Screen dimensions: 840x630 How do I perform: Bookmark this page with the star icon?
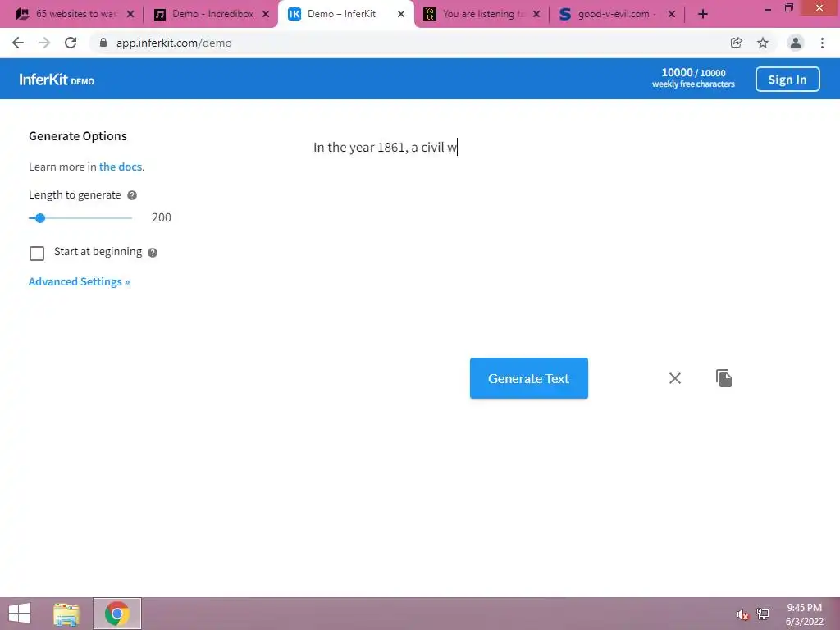(763, 43)
